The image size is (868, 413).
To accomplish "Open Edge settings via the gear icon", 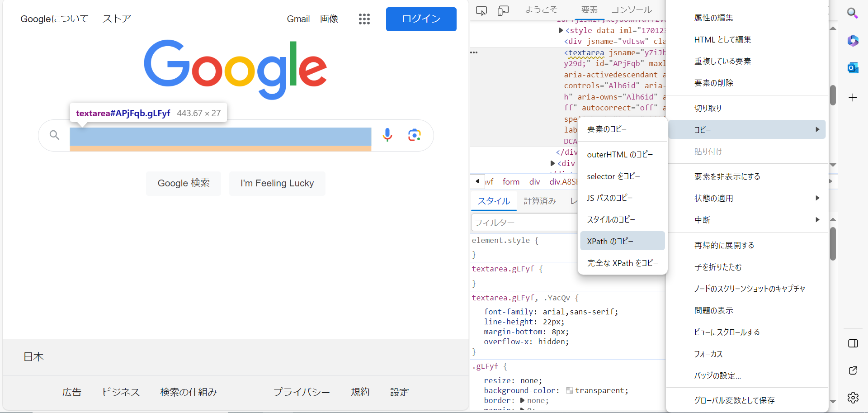I will (853, 398).
